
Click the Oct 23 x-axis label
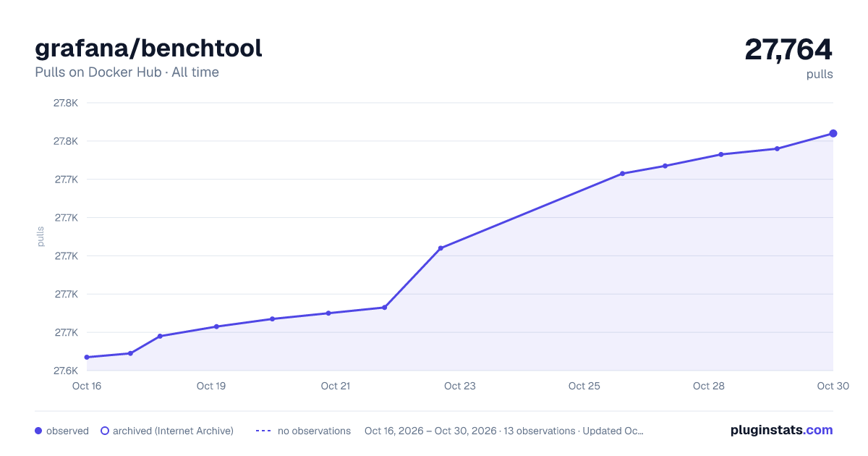(460, 386)
